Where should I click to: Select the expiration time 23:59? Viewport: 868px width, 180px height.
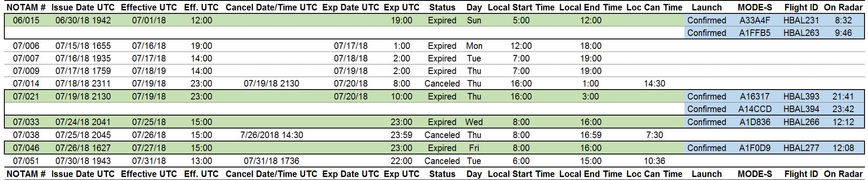tap(401, 135)
